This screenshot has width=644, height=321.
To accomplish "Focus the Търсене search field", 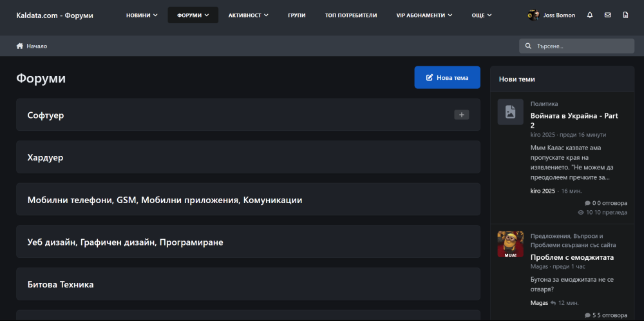I will click(576, 46).
